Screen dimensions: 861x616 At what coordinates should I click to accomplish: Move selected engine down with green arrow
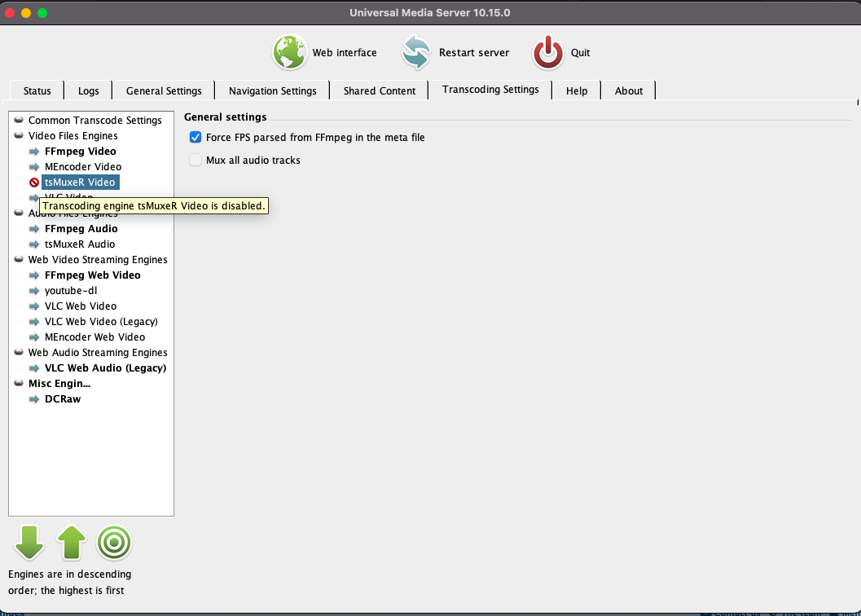(29, 543)
